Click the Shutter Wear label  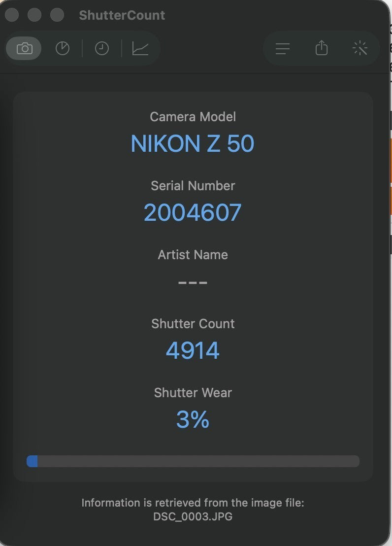pyautogui.click(x=193, y=392)
